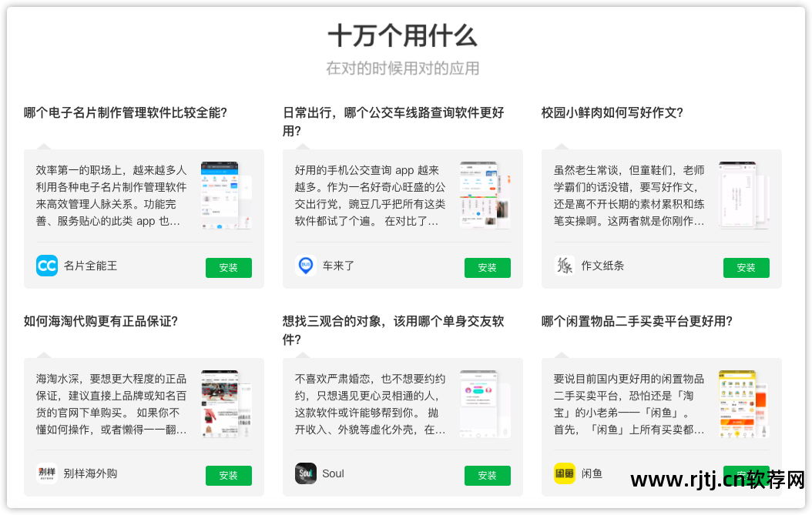Screen dimensions: 812x515
Task: Read the description starting 好用的手机公交查询
Action: click(x=371, y=196)
